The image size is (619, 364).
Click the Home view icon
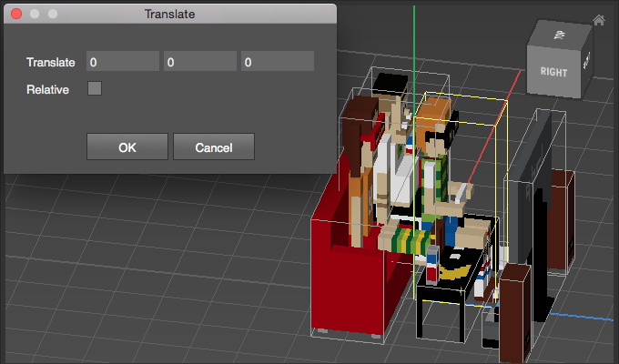tap(598, 20)
